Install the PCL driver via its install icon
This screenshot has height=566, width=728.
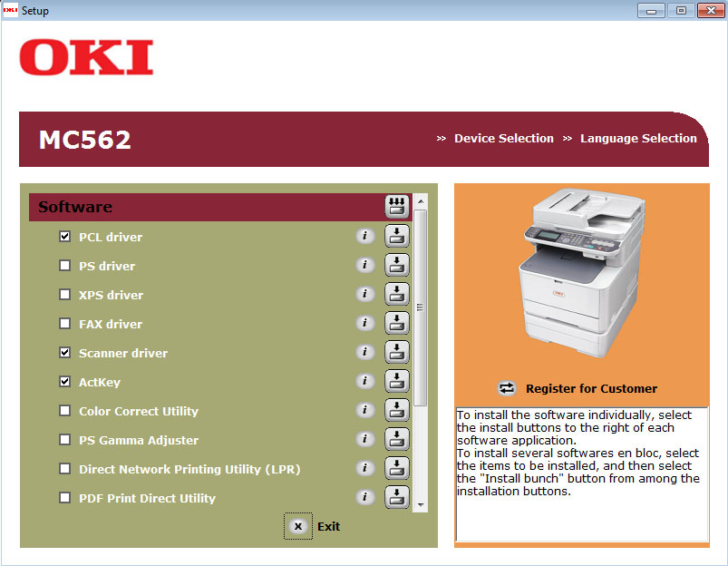[x=396, y=236]
